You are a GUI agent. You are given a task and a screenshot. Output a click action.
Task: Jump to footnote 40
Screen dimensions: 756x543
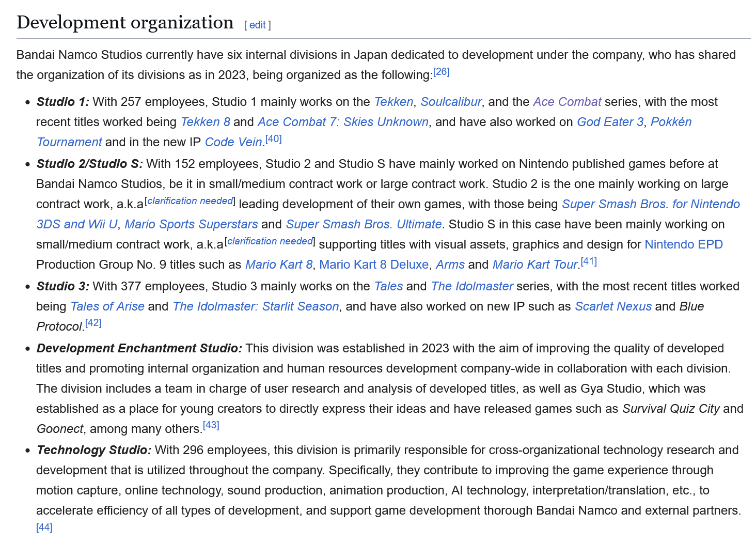tap(274, 139)
